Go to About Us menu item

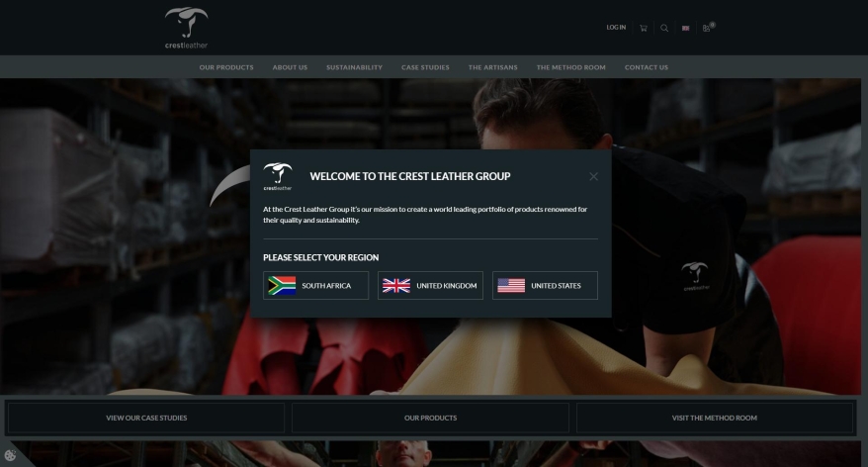pyautogui.click(x=290, y=67)
